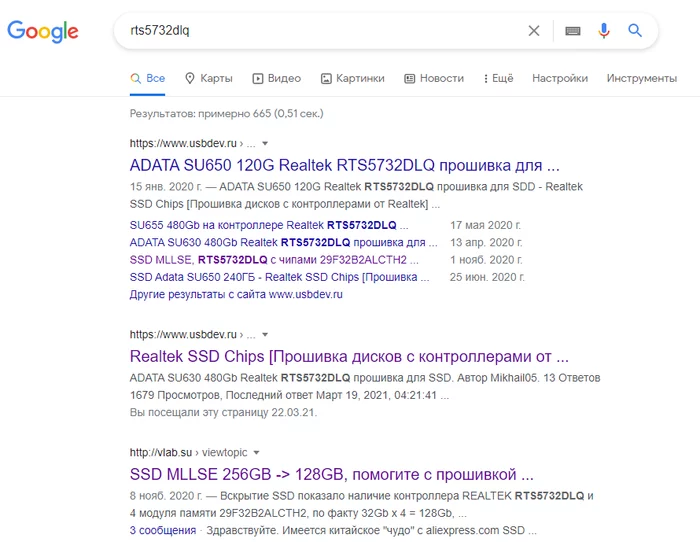This screenshot has height=542, width=700.
Task: Open sublink SSD MLLSE, RTS5732DLQ с чипами
Action: coord(274,260)
